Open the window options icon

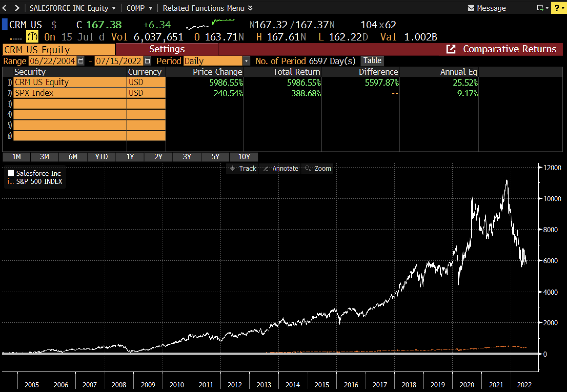[x=540, y=8]
